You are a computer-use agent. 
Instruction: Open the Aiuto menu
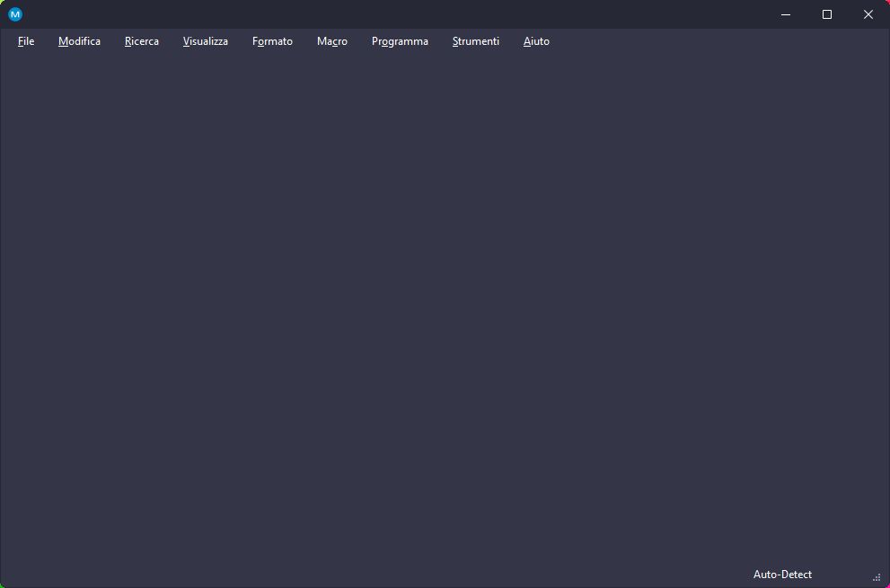click(536, 41)
